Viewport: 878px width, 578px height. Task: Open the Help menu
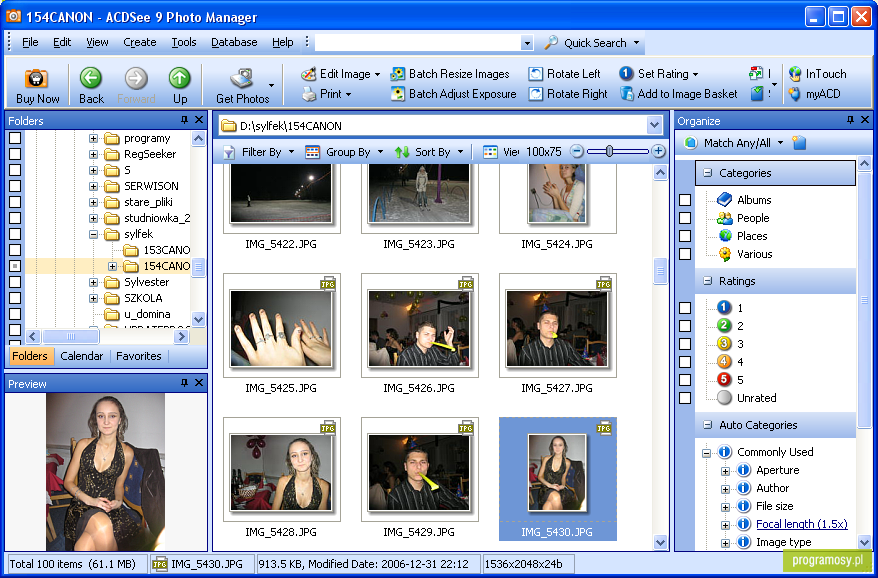click(283, 42)
